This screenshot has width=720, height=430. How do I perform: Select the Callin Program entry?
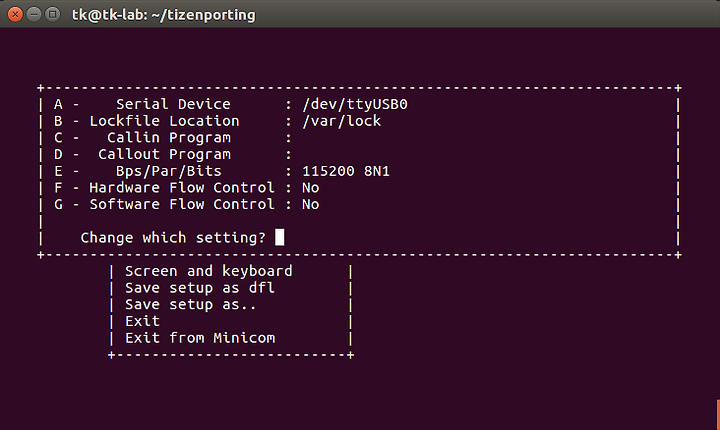[x=172, y=138]
